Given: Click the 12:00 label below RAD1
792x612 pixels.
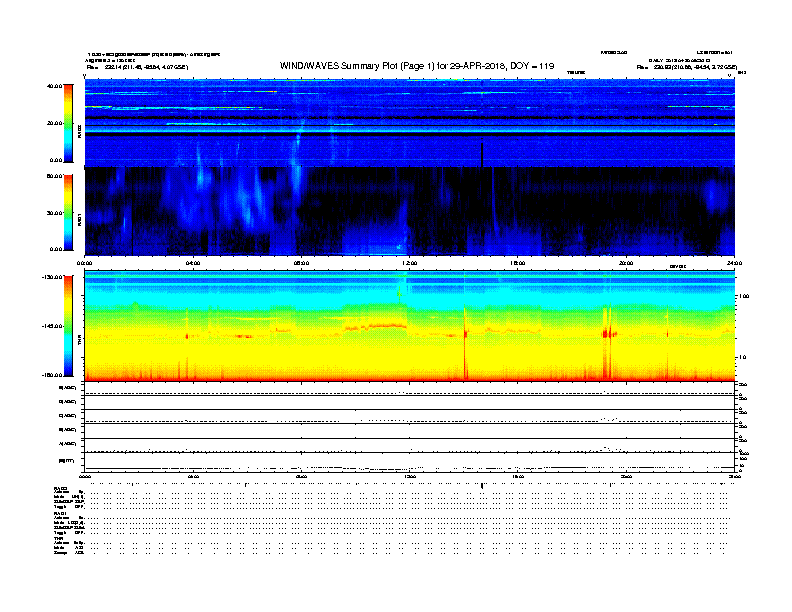Looking at the screenshot, I should point(410,263).
